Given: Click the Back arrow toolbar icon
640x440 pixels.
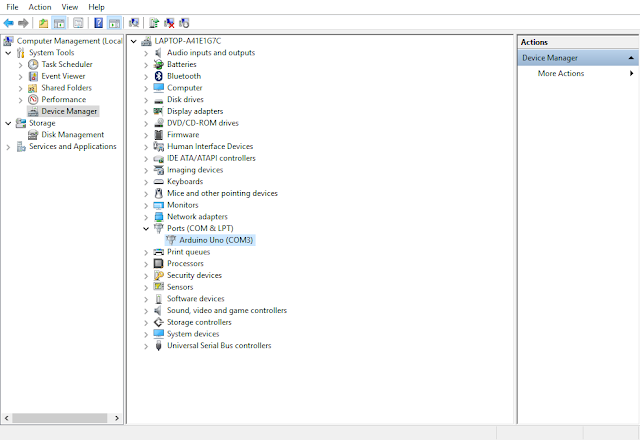Looking at the screenshot, I should [8, 23].
